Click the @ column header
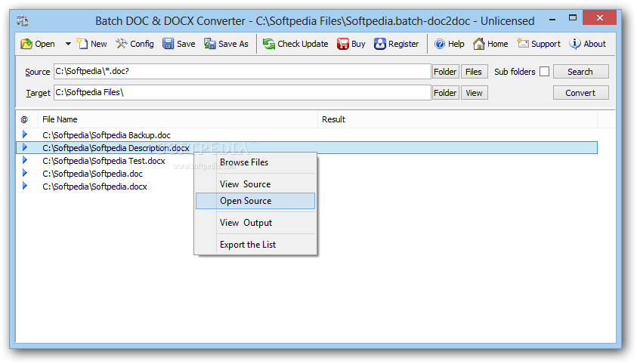Screen dimensions: 637x364 (x=25, y=119)
